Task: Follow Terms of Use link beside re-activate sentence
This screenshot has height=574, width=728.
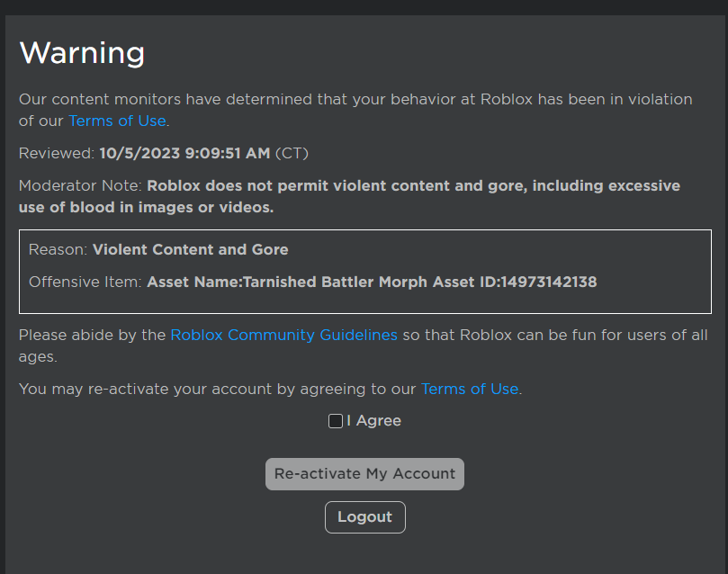Action: coord(470,389)
